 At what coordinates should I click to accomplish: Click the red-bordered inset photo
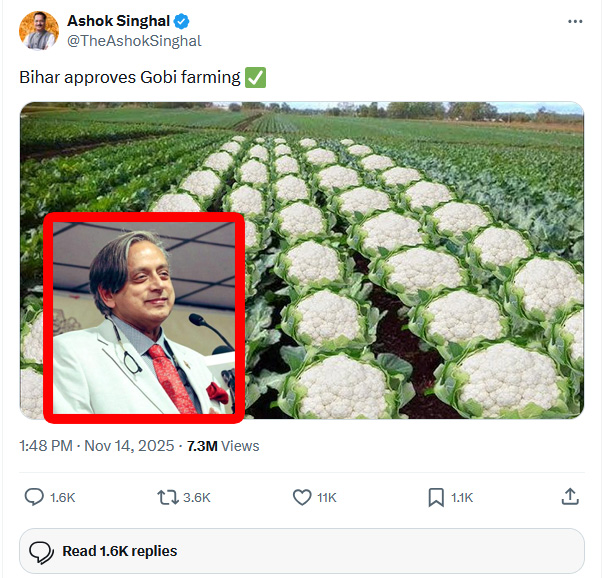click(x=145, y=315)
